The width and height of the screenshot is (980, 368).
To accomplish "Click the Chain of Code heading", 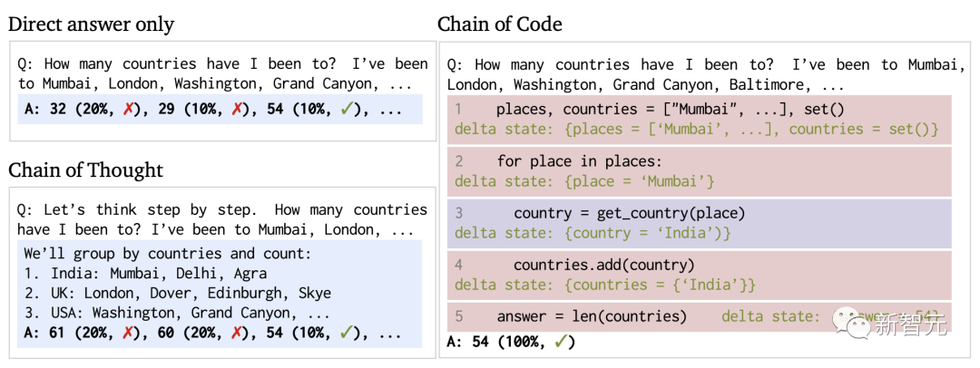I will (x=499, y=24).
